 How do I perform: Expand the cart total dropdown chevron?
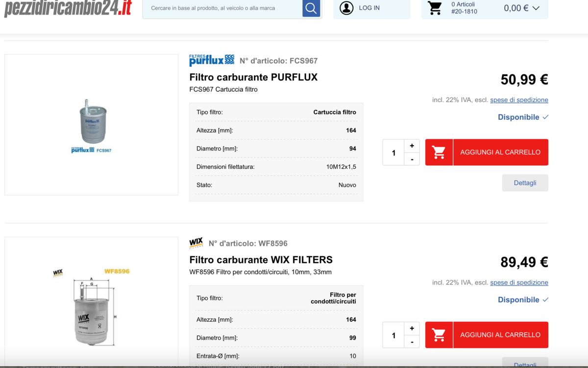536,8
